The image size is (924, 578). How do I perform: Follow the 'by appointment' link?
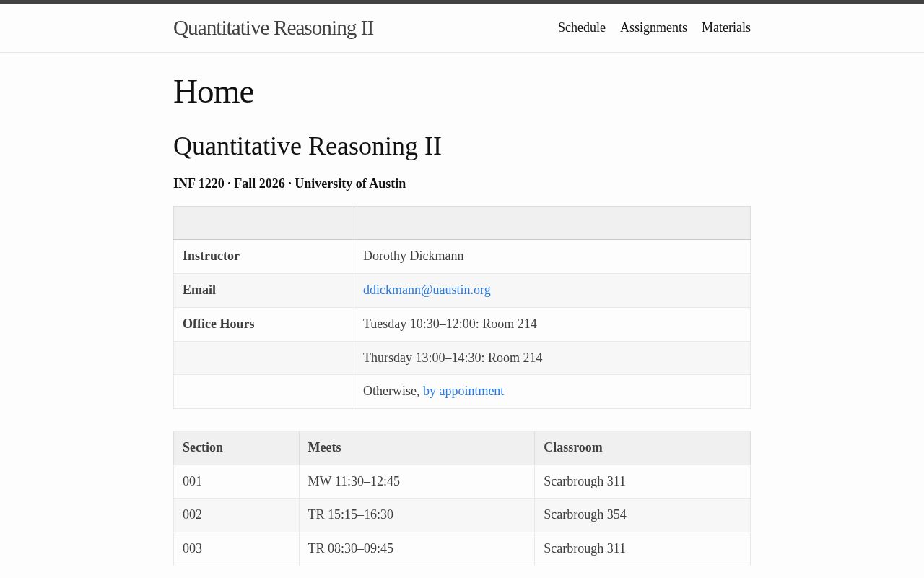463,391
